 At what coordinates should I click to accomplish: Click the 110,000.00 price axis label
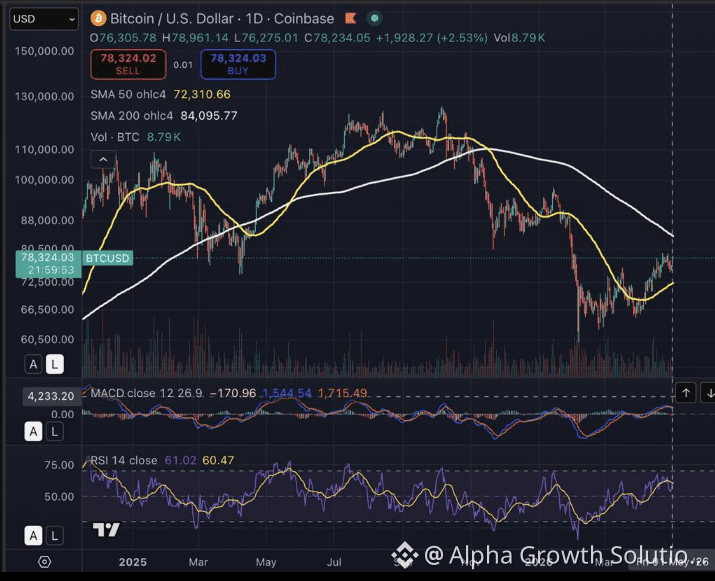coord(44,150)
